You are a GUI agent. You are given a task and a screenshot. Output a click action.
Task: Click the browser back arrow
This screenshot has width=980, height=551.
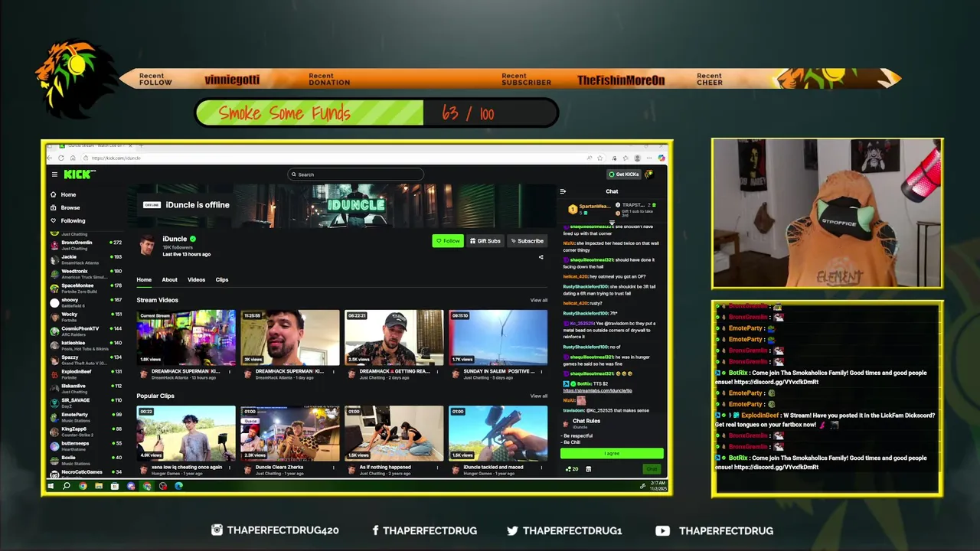[x=51, y=158]
